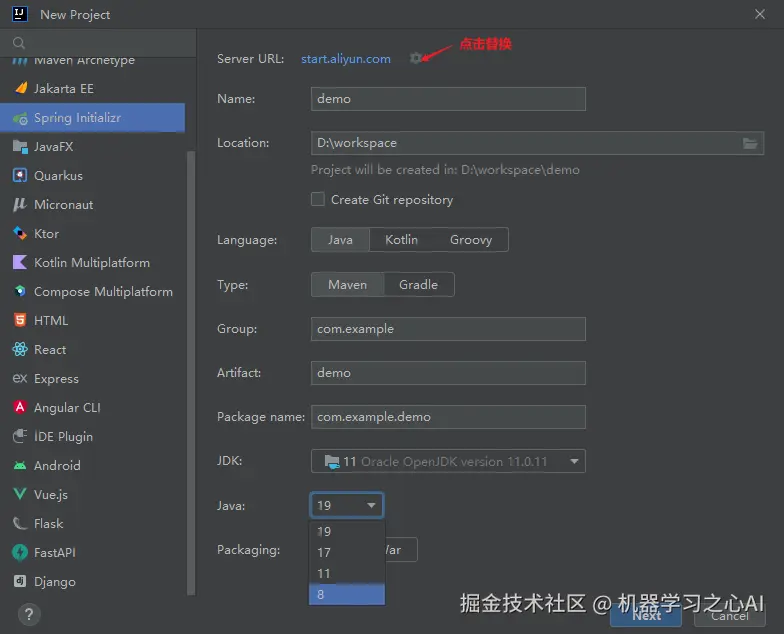The width and height of the screenshot is (784, 634).
Task: Click the HTML5 icon
Action: click(x=20, y=320)
